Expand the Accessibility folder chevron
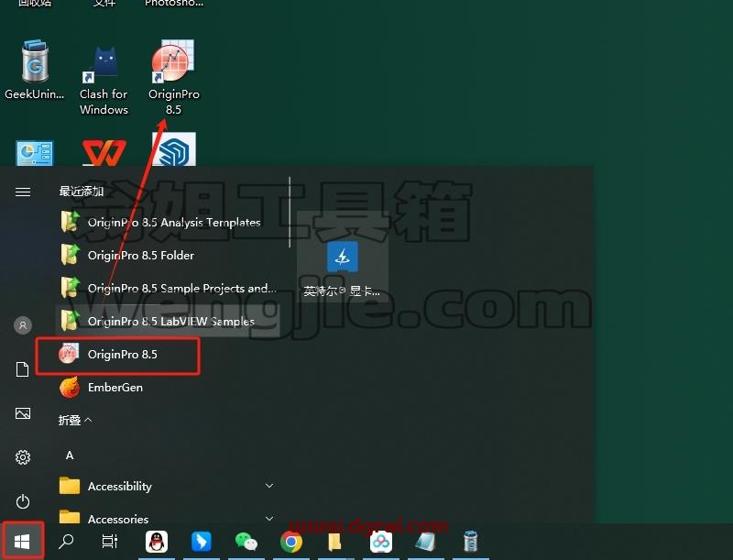Image resolution: width=733 pixels, height=560 pixels. pos(269,486)
